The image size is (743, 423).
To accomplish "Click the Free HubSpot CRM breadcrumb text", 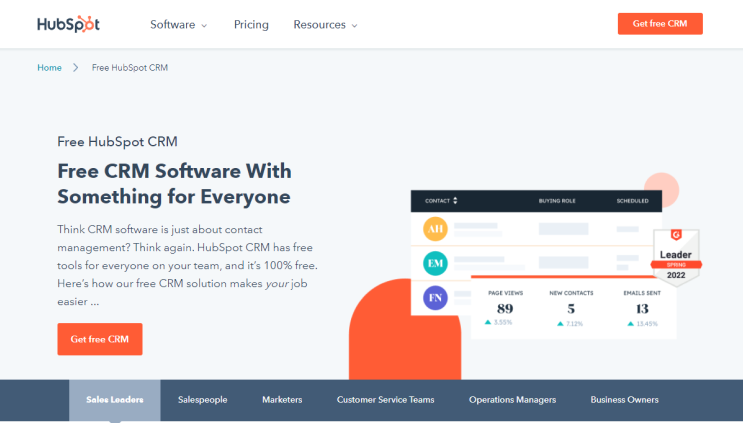I will click(x=130, y=68).
